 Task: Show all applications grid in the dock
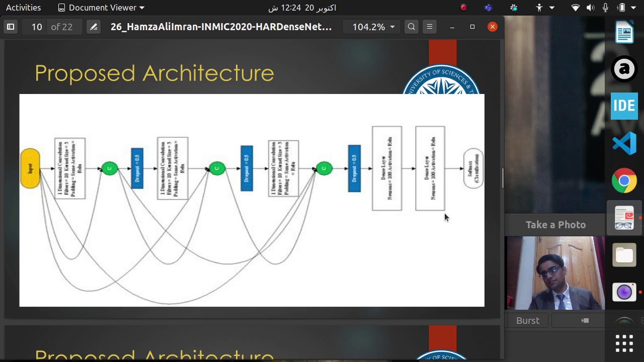pos(624,343)
